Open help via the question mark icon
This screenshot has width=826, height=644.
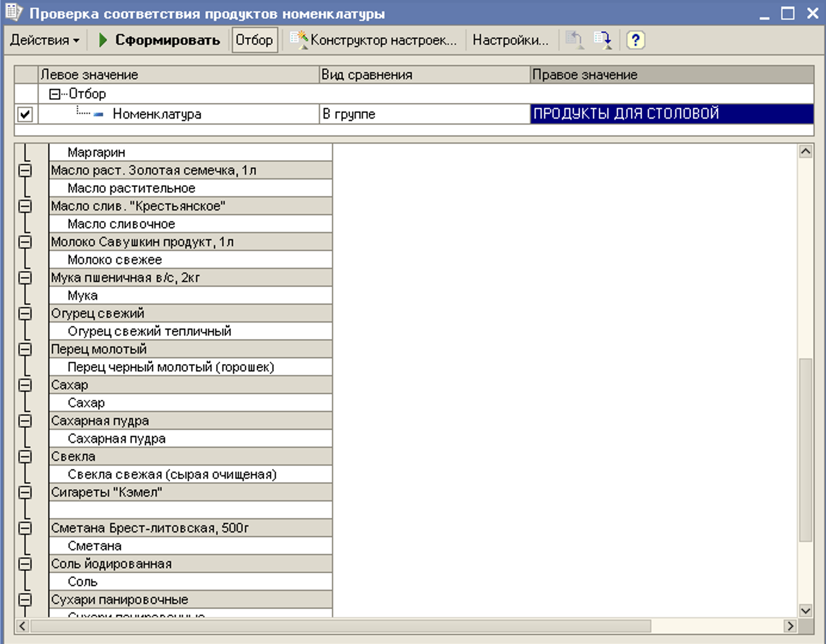tap(635, 40)
